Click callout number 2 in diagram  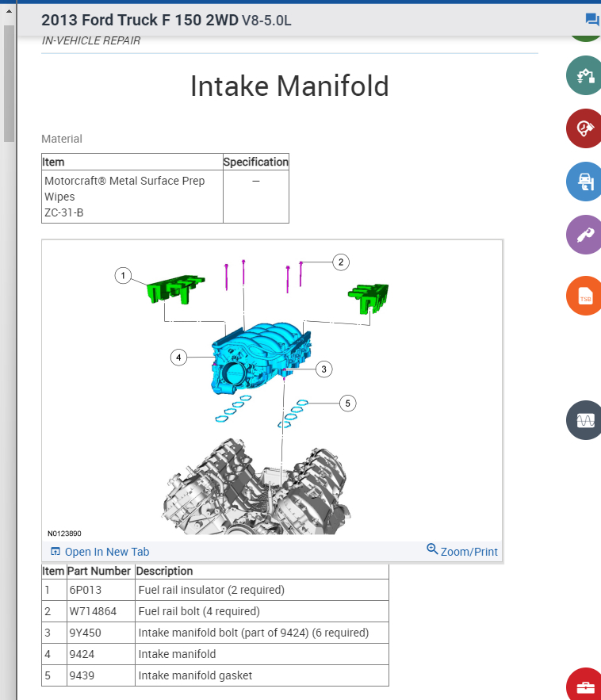tap(341, 262)
